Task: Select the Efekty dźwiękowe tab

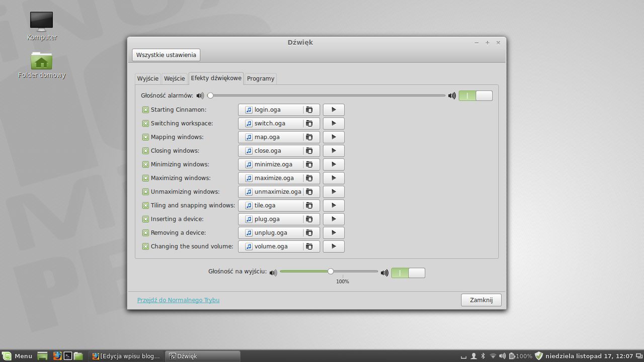Action: click(216, 78)
